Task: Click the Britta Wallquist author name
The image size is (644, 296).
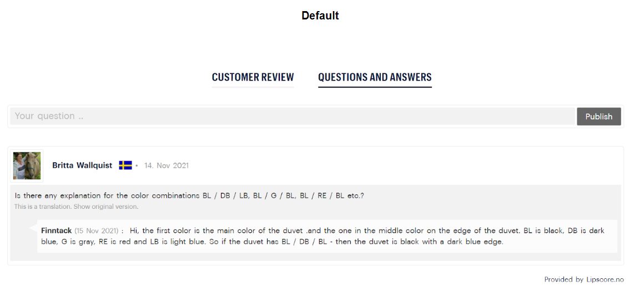Action: click(82, 165)
